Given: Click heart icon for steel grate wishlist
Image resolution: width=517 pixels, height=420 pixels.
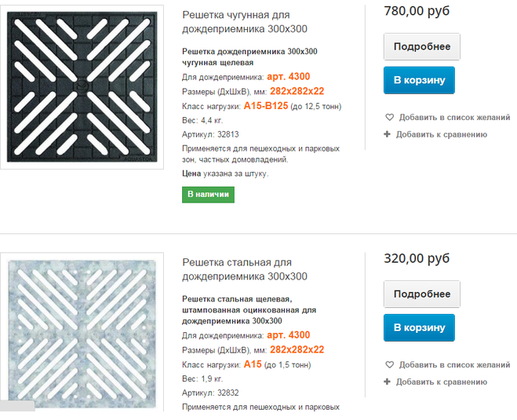Looking at the screenshot, I should [389, 365].
